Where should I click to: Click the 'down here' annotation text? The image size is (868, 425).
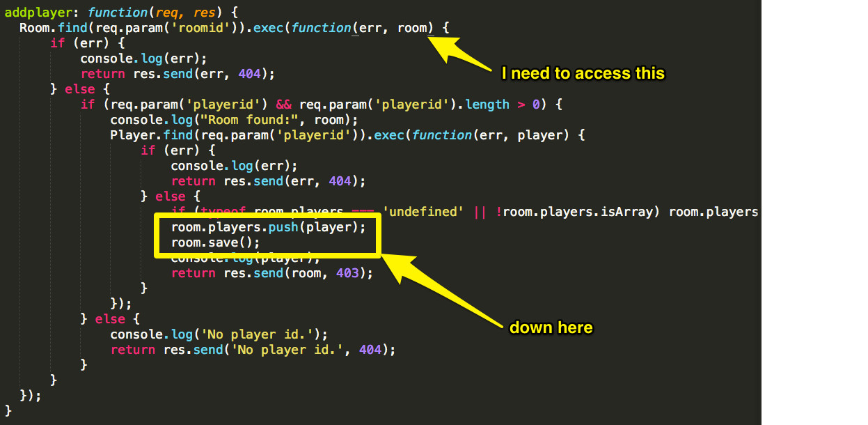click(x=551, y=327)
